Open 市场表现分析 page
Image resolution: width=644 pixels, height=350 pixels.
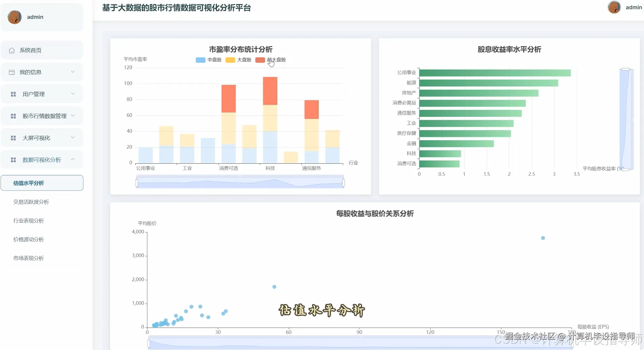click(x=29, y=258)
